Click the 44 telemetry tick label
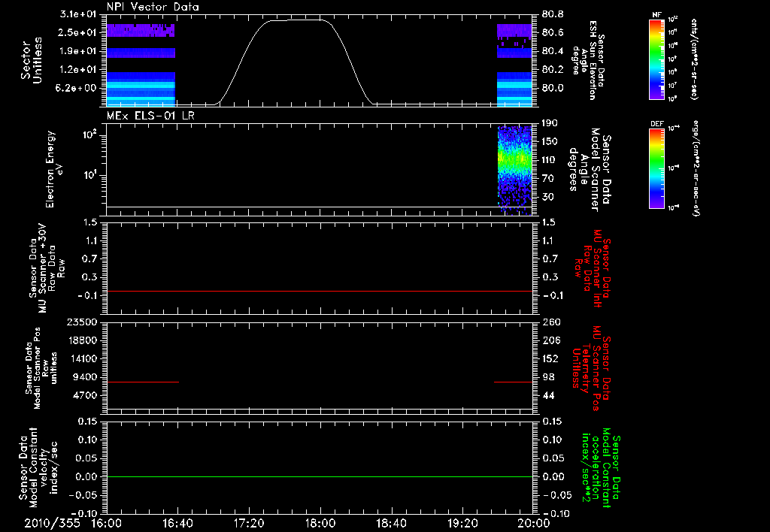 548,395
